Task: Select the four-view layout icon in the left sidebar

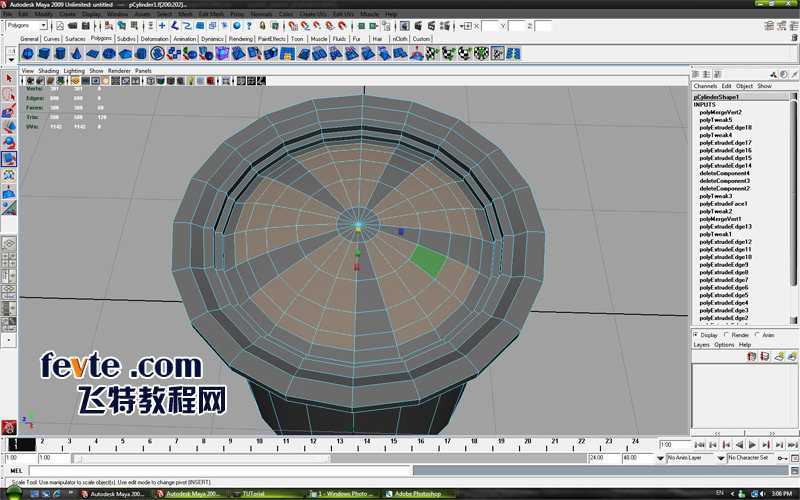Action: click(x=9, y=260)
